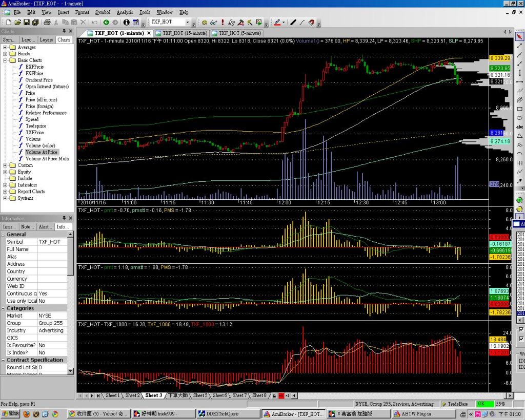Expand the Averages folder

[5, 47]
